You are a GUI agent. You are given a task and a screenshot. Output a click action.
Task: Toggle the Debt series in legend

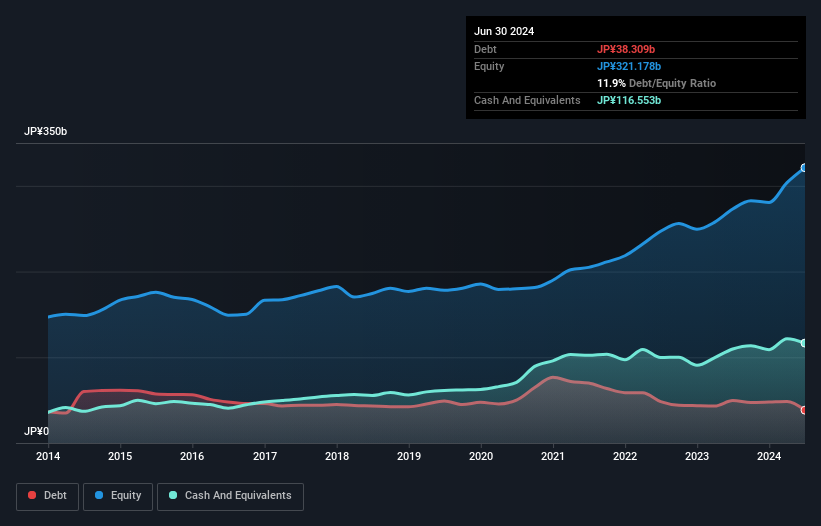pos(46,496)
